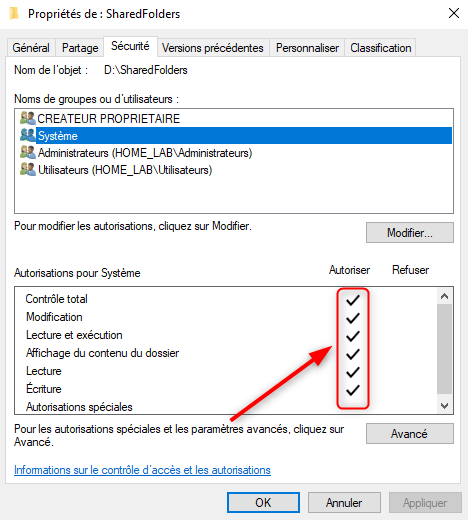Click the CREATEUR PROPRIETAIRE group icon
The image size is (468, 520).
(28, 118)
